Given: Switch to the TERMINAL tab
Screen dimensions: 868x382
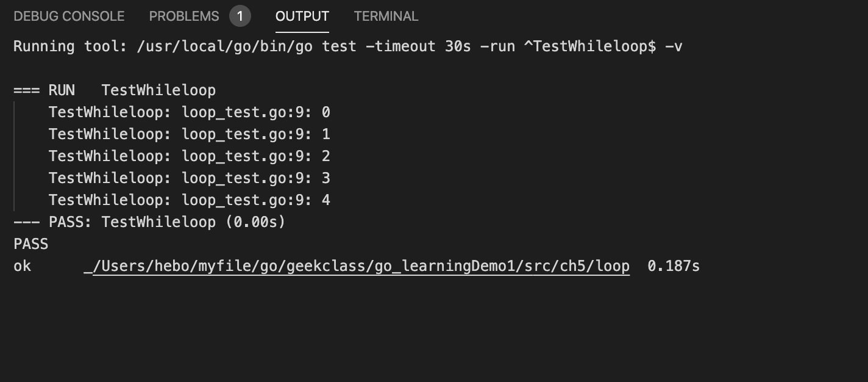Looking at the screenshot, I should 386,16.
